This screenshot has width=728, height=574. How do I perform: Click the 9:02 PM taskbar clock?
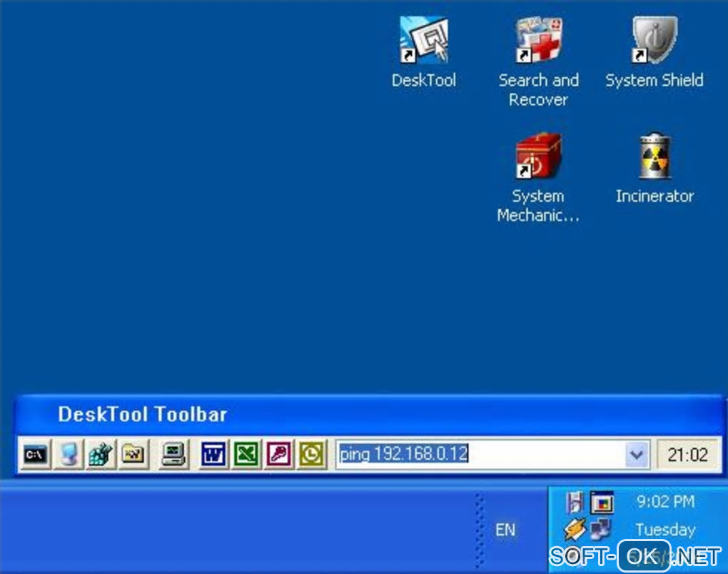coord(665,502)
